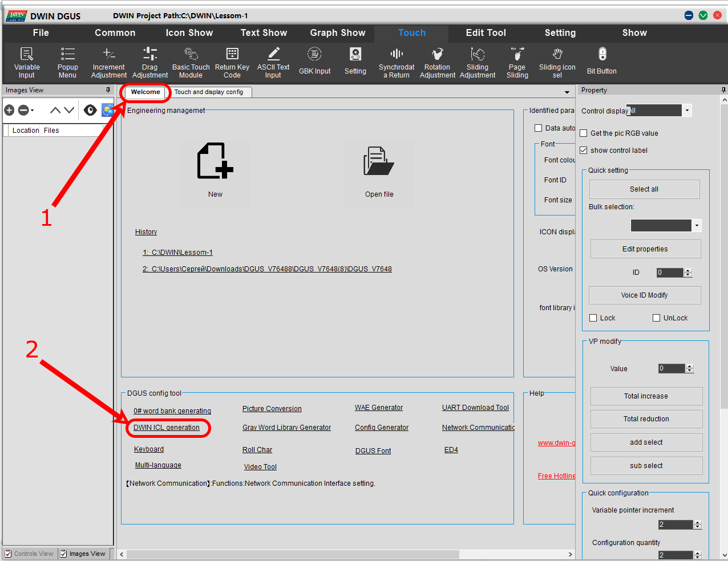
Task: Open Picture Conversion tool link
Action: [x=272, y=409]
